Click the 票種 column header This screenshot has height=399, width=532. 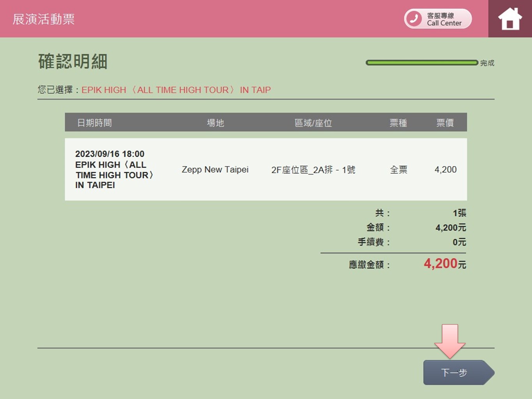(398, 123)
